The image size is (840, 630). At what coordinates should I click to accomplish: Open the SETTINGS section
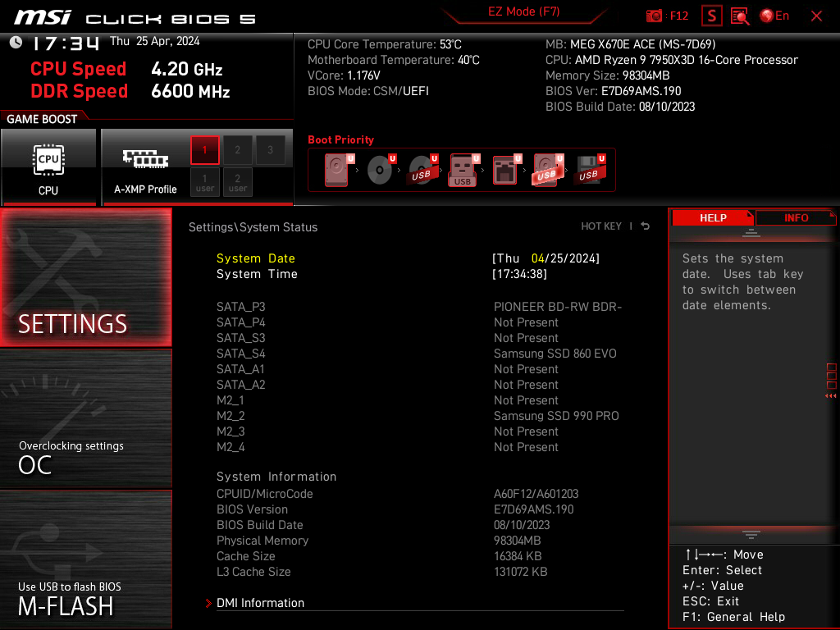point(85,277)
